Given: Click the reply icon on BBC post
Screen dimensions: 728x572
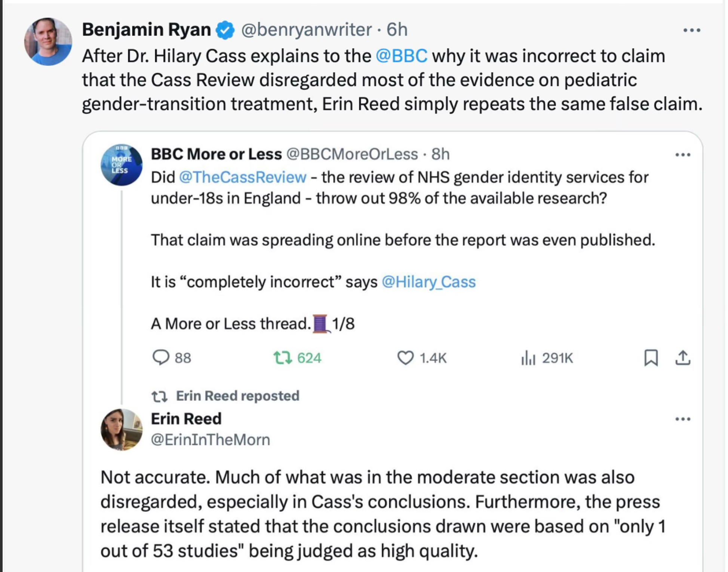Looking at the screenshot, I should [x=161, y=357].
